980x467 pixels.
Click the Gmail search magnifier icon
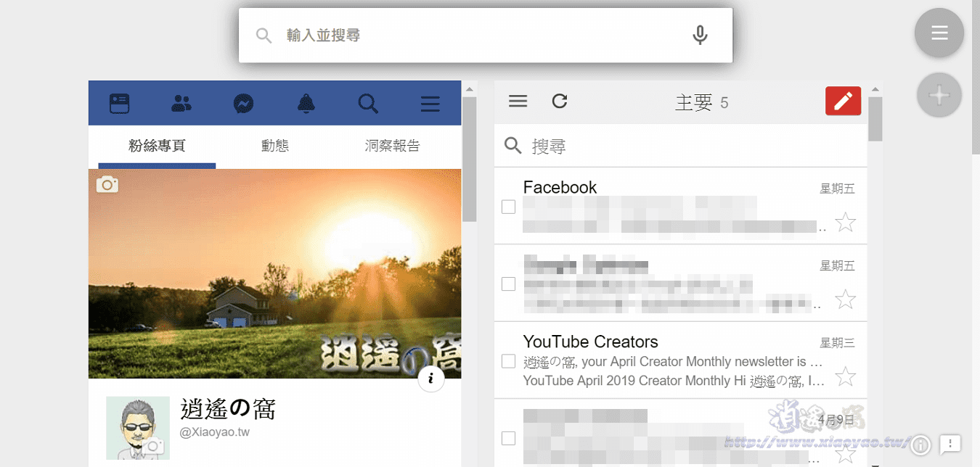[513, 146]
